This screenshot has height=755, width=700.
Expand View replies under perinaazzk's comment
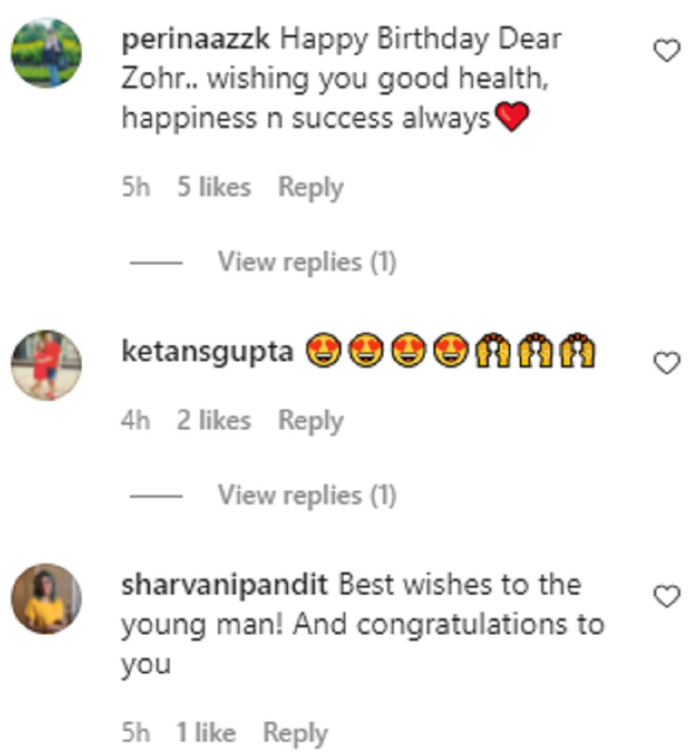click(307, 262)
